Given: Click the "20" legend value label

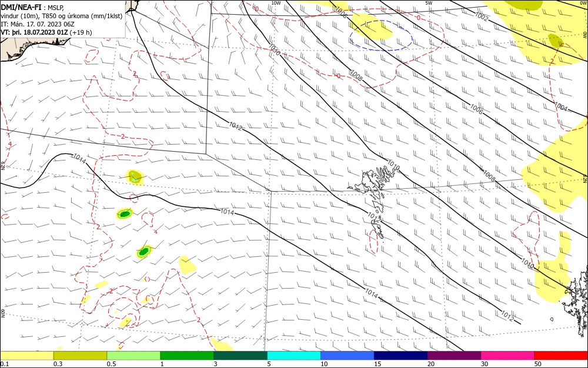Looking at the screenshot, I should click(431, 364).
